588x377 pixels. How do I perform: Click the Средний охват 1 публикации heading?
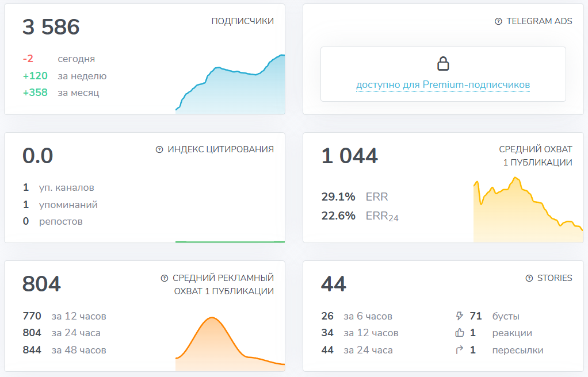pyautogui.click(x=535, y=156)
